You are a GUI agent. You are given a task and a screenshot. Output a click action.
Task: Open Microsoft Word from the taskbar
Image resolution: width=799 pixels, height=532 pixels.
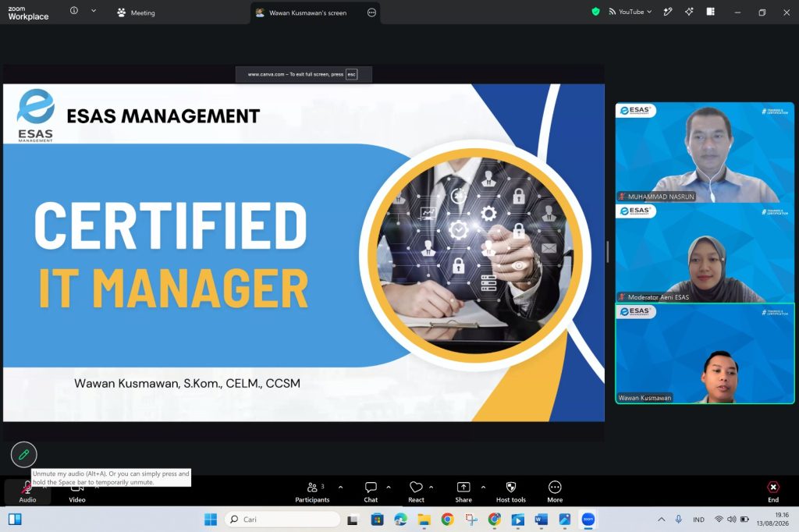coord(542,520)
